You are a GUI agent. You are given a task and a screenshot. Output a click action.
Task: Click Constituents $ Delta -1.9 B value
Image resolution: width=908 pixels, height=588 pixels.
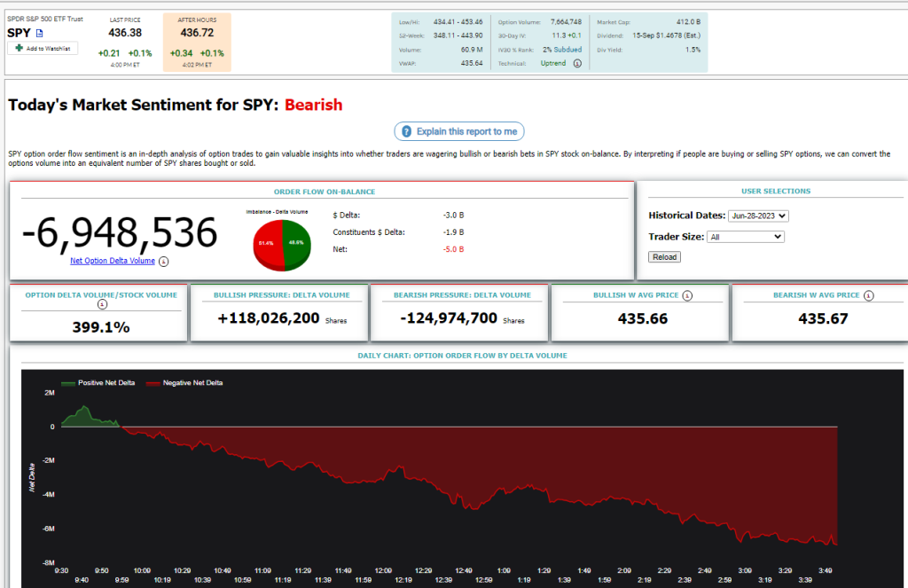pyautogui.click(x=453, y=232)
